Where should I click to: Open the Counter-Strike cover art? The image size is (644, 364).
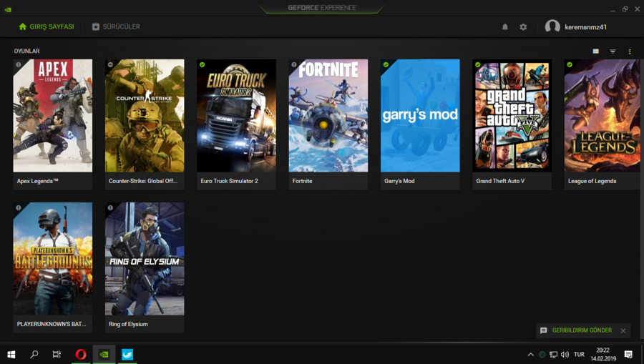(145, 116)
